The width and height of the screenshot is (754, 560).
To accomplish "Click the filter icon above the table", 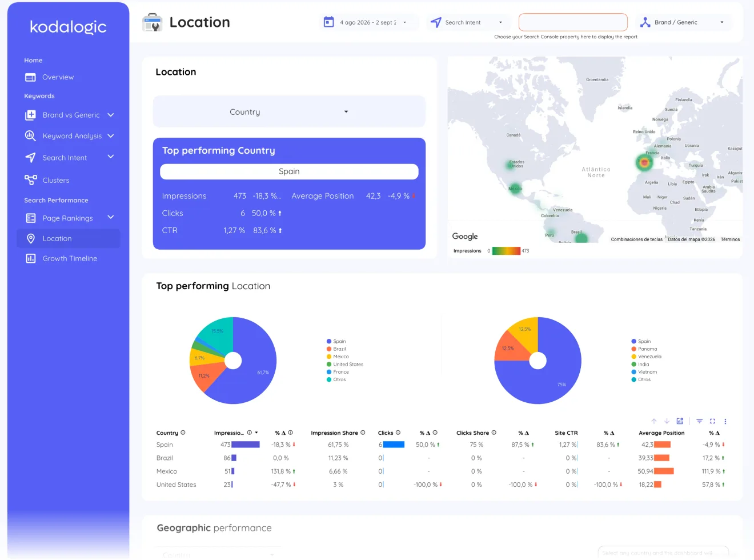I will [699, 421].
